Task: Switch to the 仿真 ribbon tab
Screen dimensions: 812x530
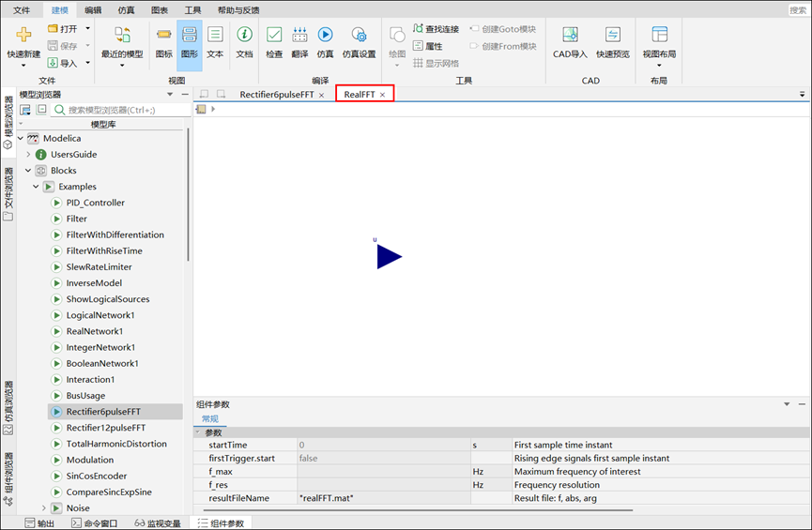Action: click(x=126, y=9)
